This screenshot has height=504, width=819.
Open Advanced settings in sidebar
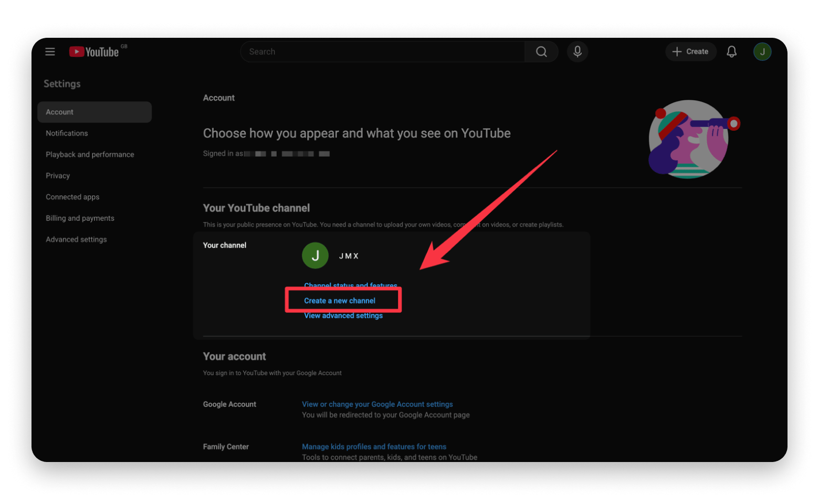click(x=76, y=239)
